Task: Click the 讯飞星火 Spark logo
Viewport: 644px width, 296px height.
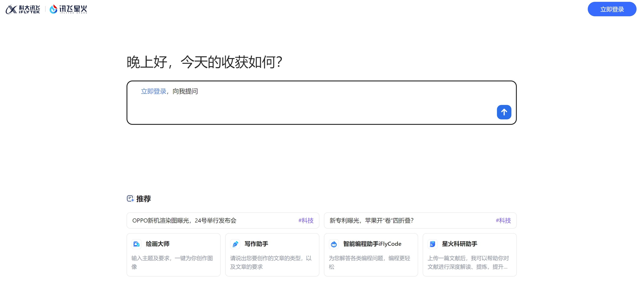Action: pyautogui.click(x=68, y=9)
